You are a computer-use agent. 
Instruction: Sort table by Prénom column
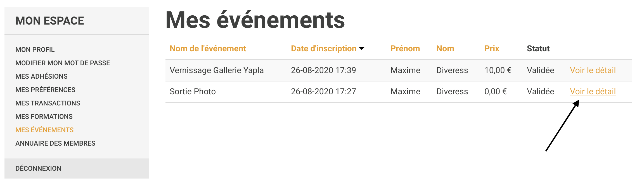[405, 49]
